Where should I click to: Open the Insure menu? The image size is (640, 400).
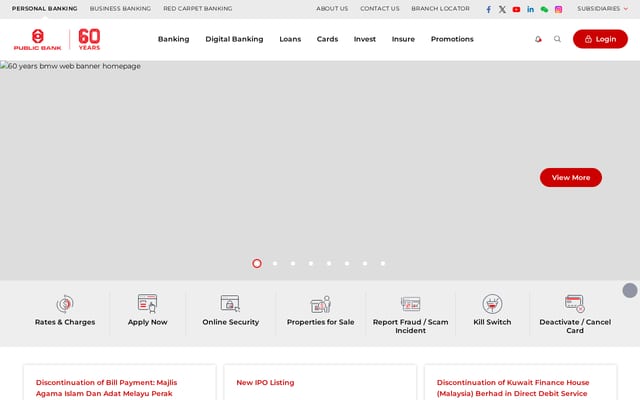tap(403, 39)
